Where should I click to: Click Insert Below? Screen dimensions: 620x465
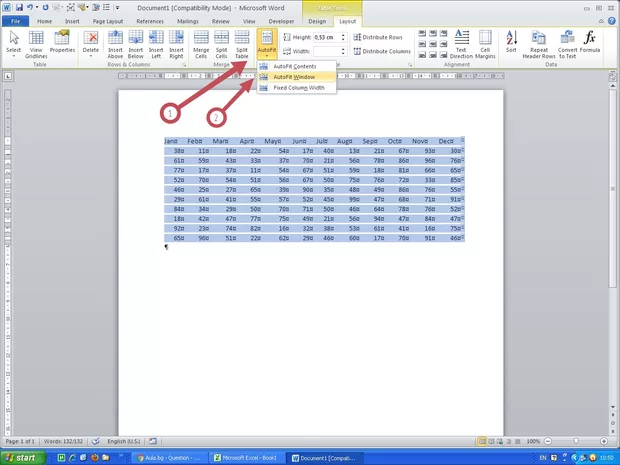point(136,44)
